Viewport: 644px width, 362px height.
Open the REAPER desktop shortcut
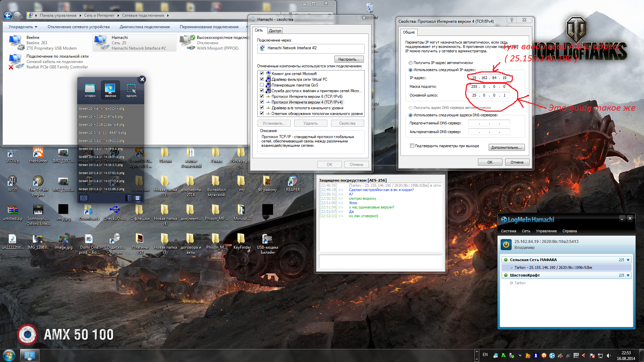click(x=293, y=184)
